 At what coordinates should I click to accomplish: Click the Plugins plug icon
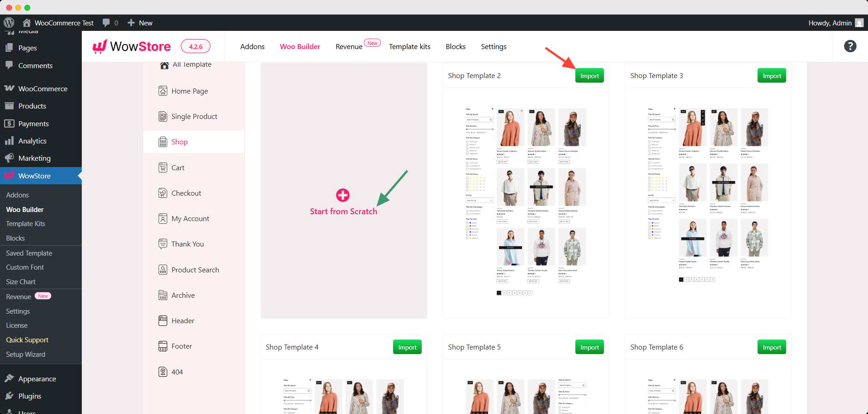pos(9,396)
